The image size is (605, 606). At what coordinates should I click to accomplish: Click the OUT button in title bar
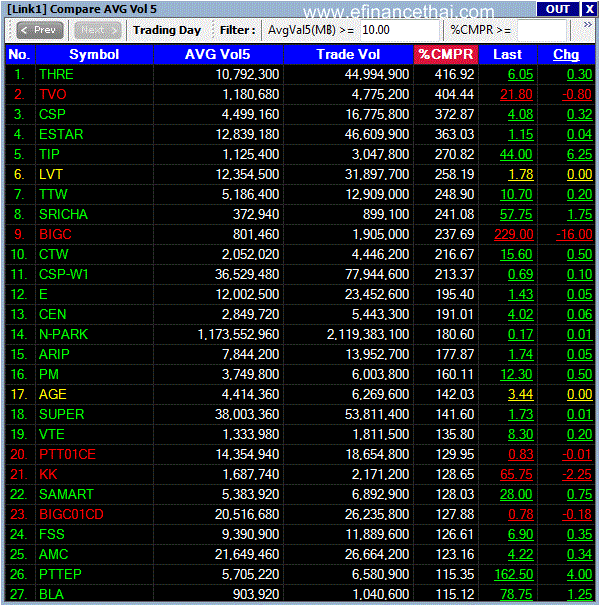pyautogui.click(x=557, y=9)
